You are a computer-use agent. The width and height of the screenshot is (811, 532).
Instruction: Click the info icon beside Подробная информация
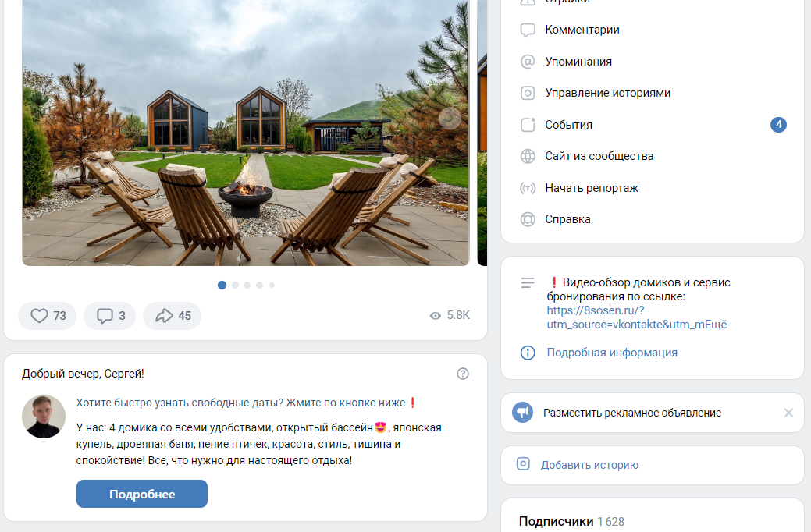pos(528,353)
